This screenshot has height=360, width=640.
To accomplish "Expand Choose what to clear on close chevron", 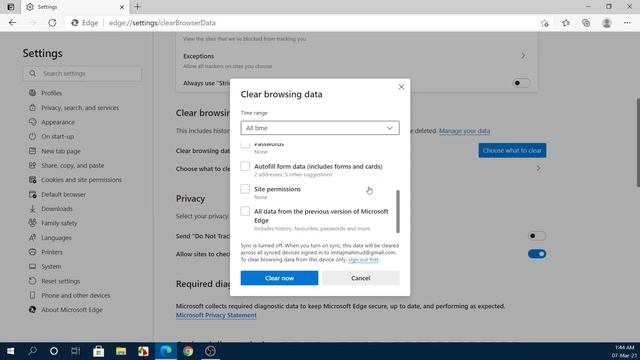I will coord(539,168).
